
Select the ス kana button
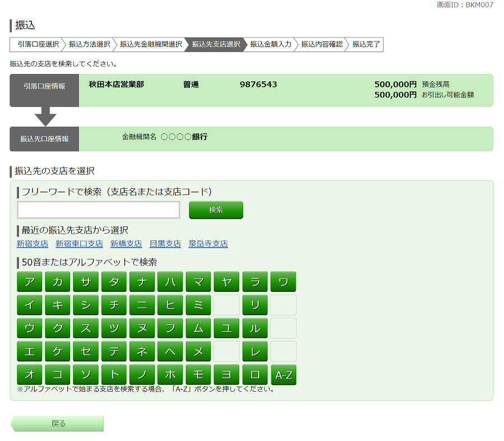coord(86,328)
